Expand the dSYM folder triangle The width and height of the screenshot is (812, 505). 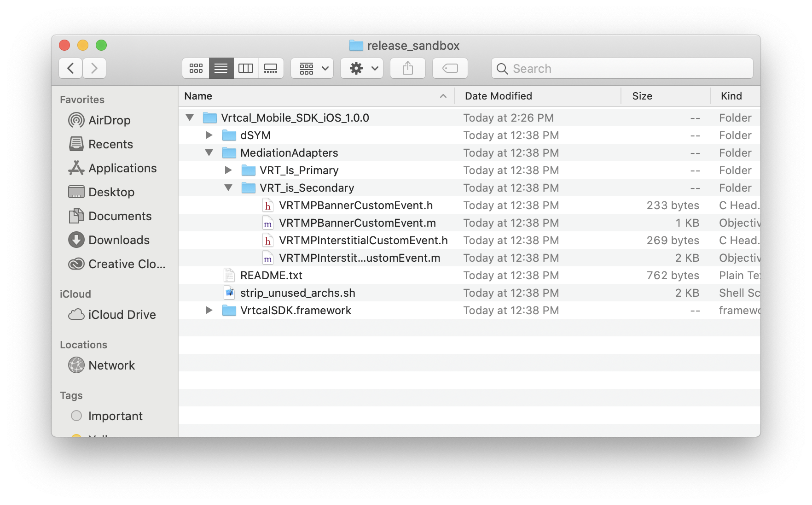(209, 135)
